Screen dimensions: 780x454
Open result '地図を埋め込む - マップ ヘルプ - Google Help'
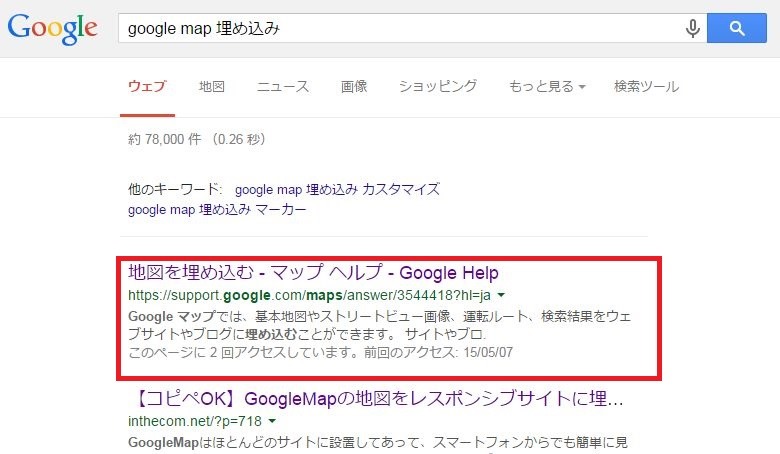[x=313, y=272]
